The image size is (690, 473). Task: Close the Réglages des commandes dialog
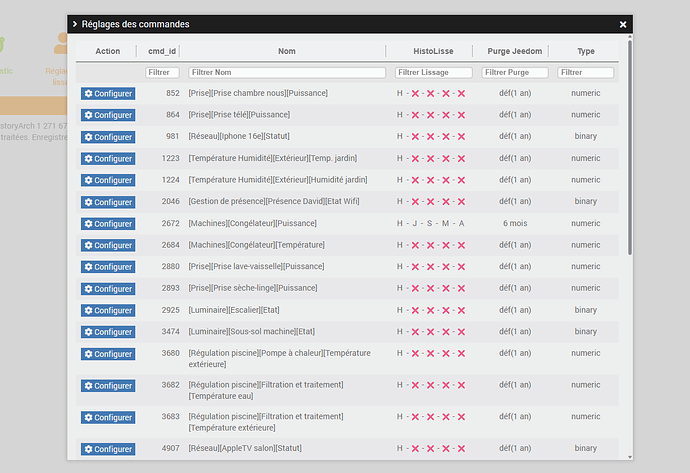point(623,24)
